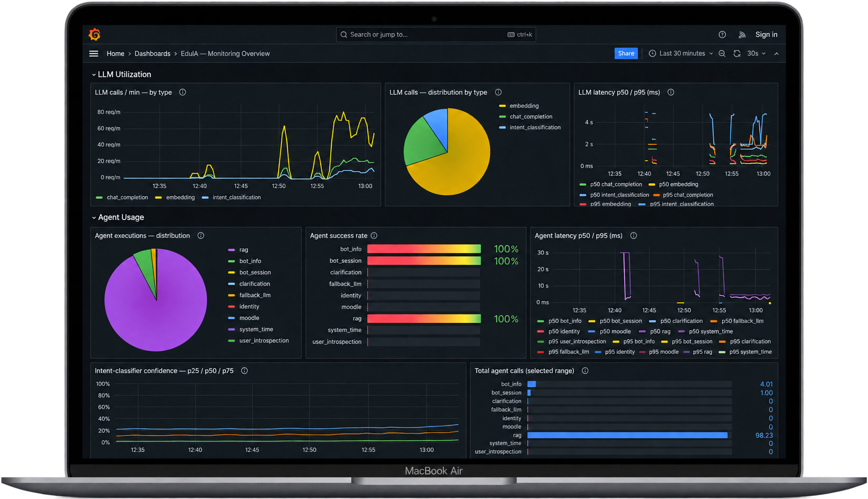Toggle p50 chat_completion in LLM latency legend
Viewport: 868px width, 499px height.
click(x=616, y=184)
